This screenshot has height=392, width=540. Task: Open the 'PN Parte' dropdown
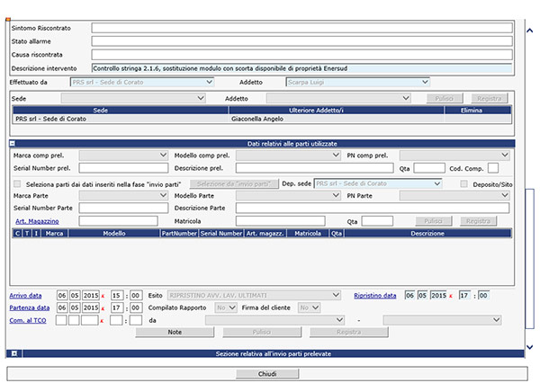click(454, 195)
